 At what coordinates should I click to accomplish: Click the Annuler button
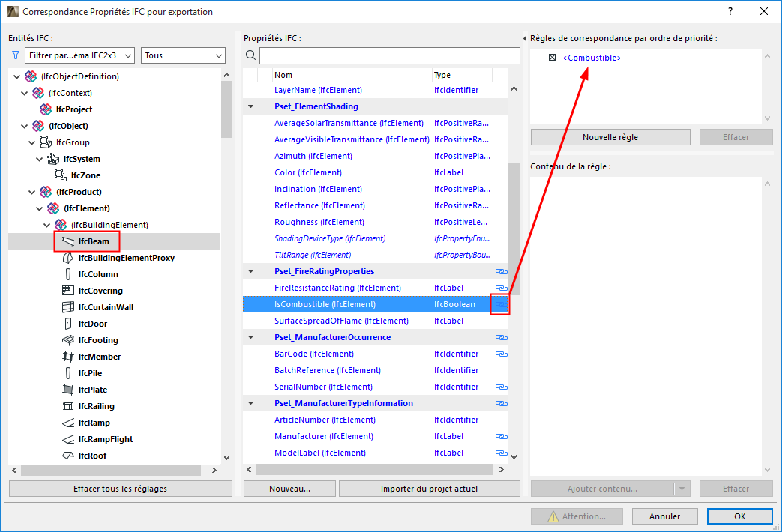(x=664, y=516)
